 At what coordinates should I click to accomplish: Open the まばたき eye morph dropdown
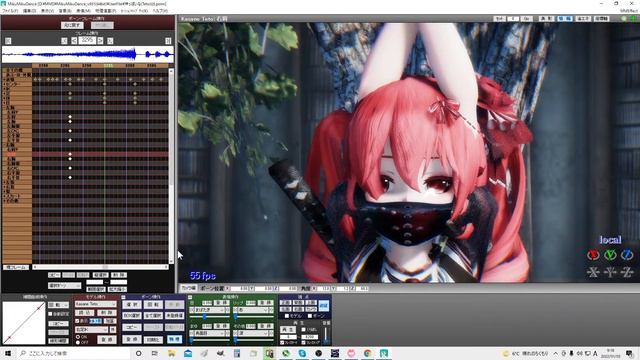[210, 310]
